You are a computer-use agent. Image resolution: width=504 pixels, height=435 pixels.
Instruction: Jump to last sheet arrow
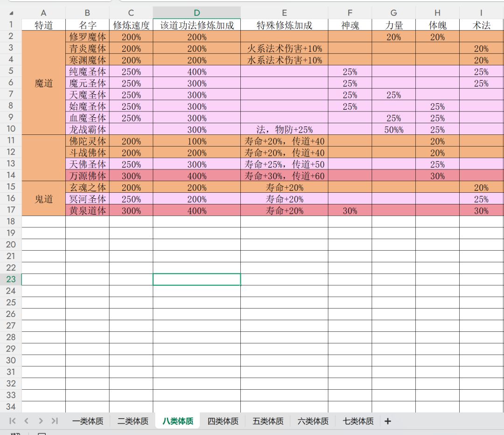[55, 421]
